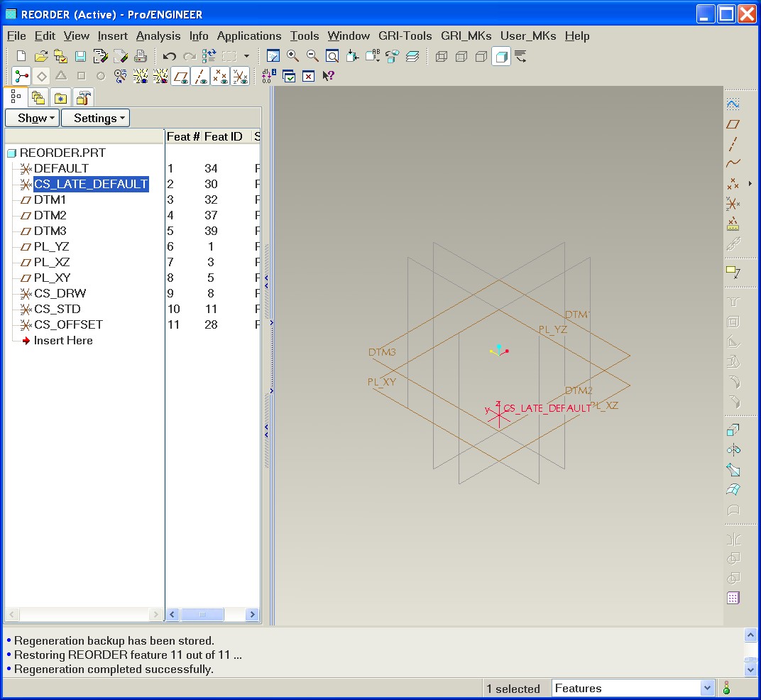Switch to wireframe display mode

(441, 56)
